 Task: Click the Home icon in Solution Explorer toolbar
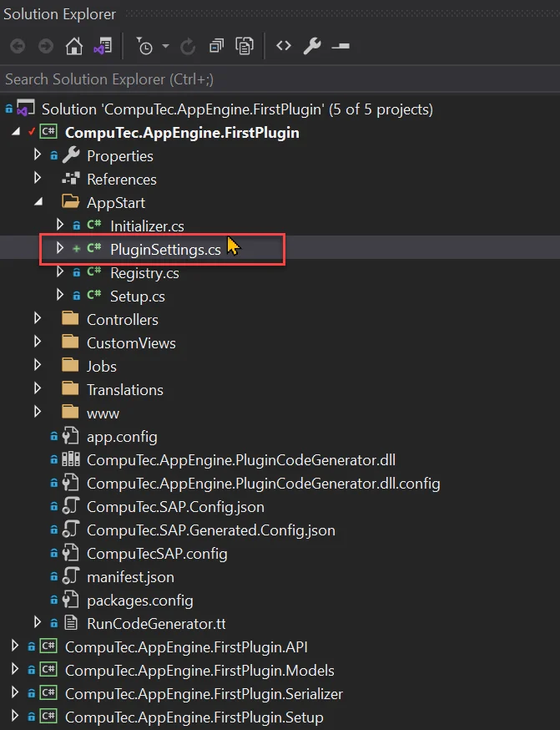pos(73,46)
